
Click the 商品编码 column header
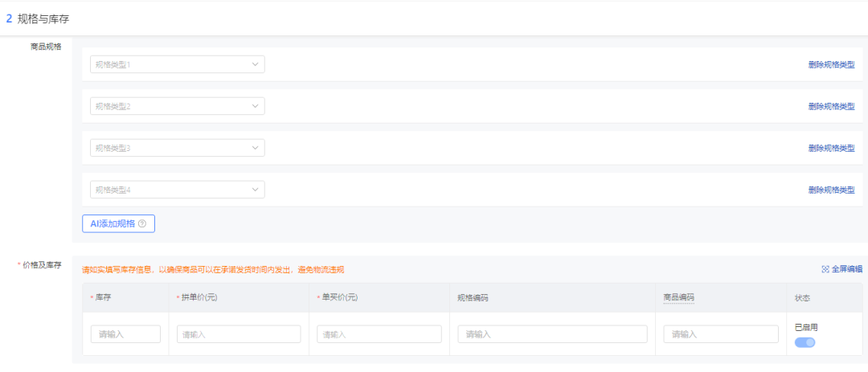tap(678, 298)
